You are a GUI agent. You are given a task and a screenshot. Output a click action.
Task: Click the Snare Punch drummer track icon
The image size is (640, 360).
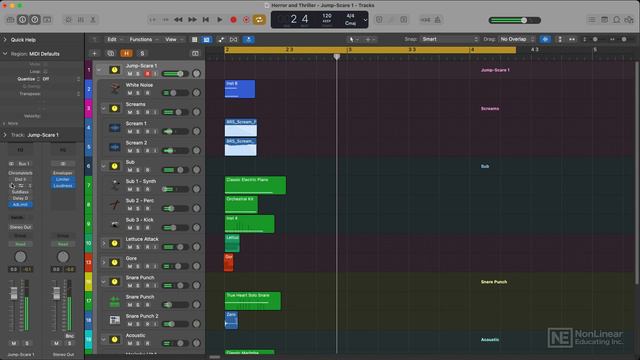coord(115,301)
